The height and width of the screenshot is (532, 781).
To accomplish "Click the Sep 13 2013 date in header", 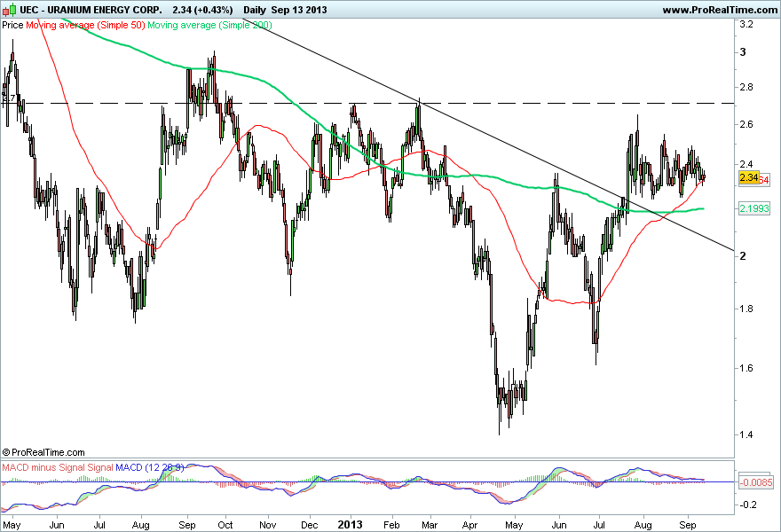I will [299, 10].
